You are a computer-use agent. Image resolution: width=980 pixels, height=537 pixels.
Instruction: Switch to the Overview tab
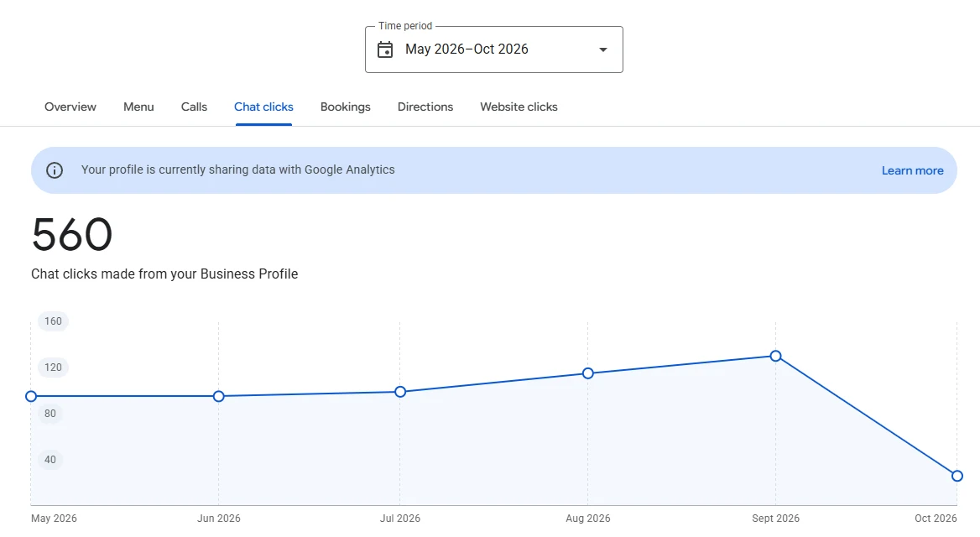(70, 107)
